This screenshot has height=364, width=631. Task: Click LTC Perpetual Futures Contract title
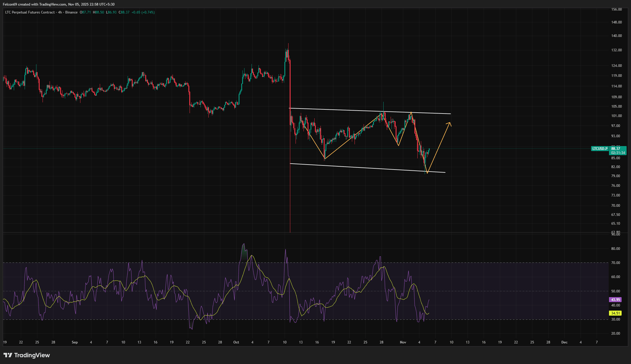[30, 12]
